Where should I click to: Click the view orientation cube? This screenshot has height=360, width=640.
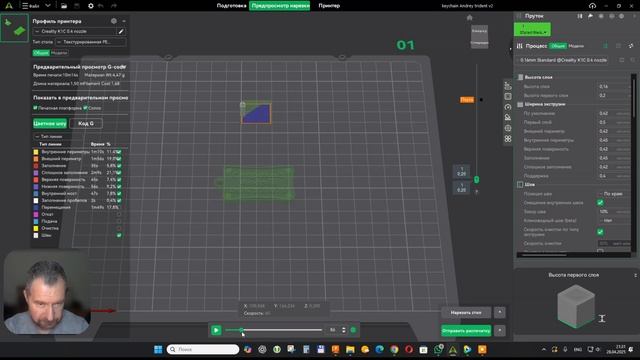pyautogui.click(x=479, y=36)
